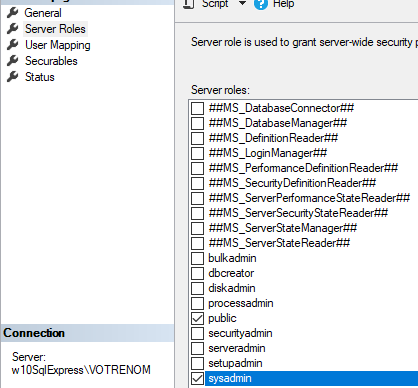Click the ##MS_LoginManager## role name
This screenshot has width=418, height=388.
tap(268, 153)
